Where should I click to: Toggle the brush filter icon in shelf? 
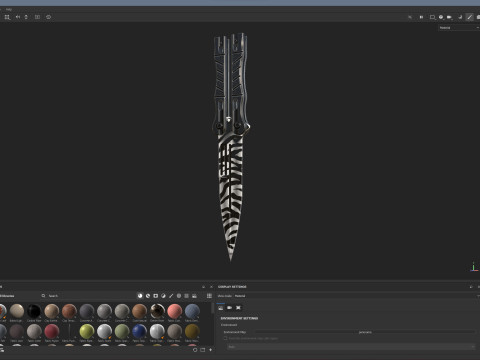[171, 296]
